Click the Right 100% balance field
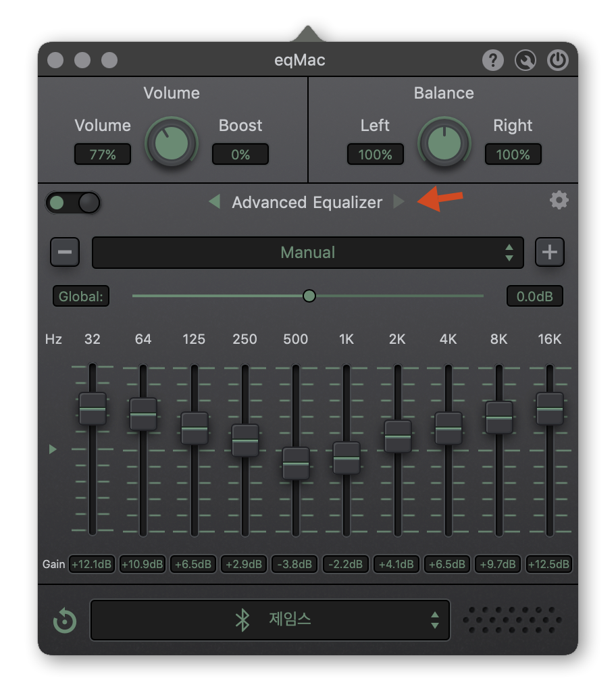This screenshot has width=616, height=689. [513, 154]
